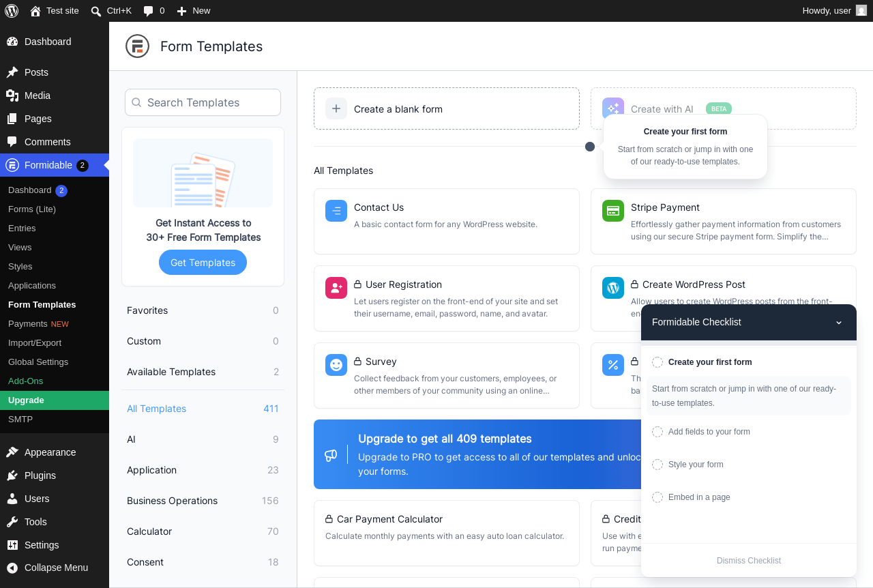Click the WordPress Post template icon
Screen dimensions: 873x588
[613, 288]
